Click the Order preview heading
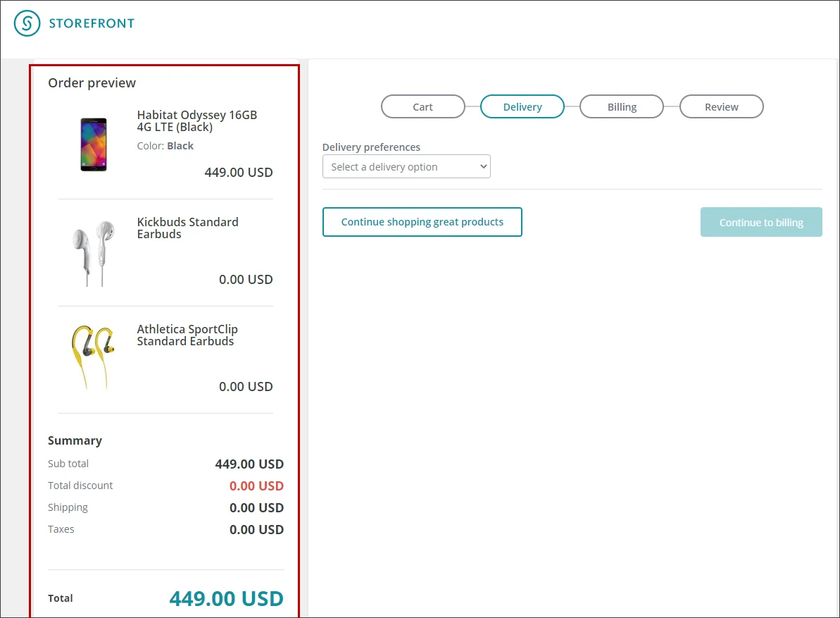 [x=92, y=83]
